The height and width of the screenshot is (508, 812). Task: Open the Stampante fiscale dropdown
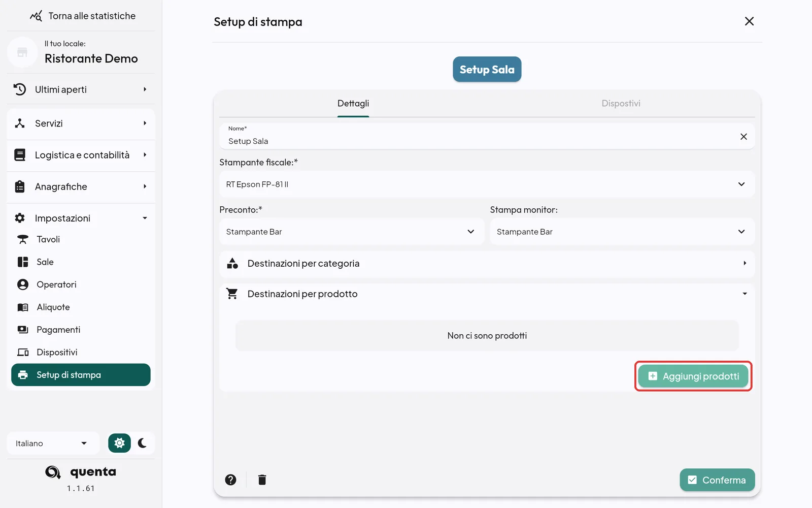point(487,184)
